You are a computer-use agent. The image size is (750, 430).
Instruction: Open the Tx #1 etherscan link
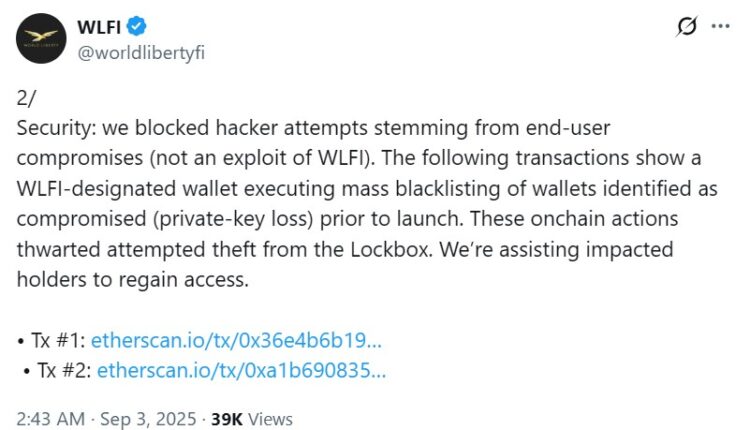[238, 339]
